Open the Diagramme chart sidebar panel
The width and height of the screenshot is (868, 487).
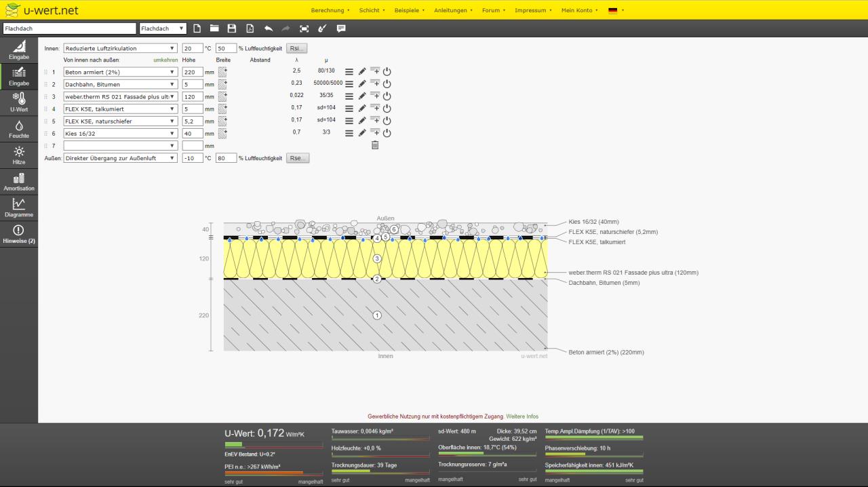[x=19, y=208]
